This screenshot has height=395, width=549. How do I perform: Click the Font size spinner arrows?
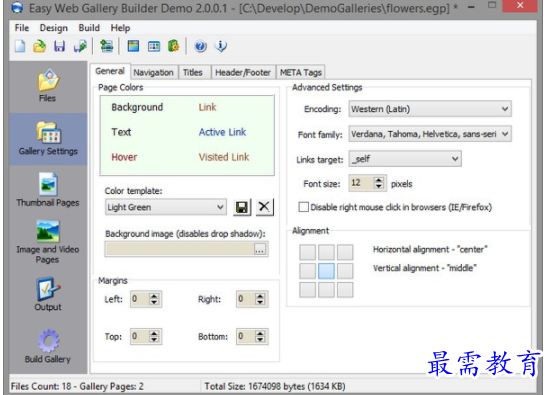(x=378, y=183)
